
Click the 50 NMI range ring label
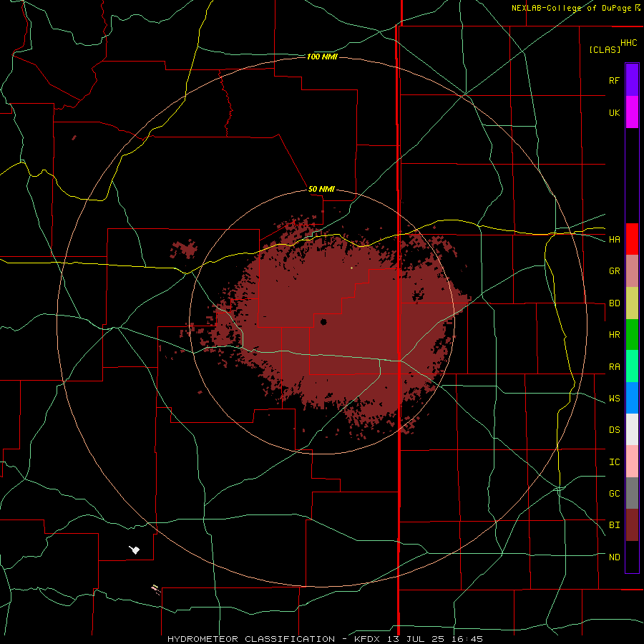click(321, 189)
